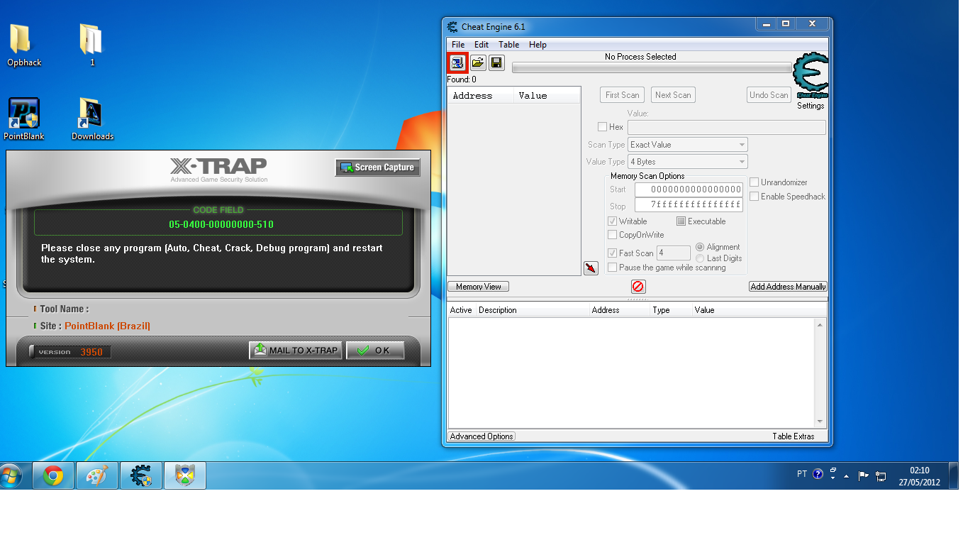Toggle the Hex checkbox
This screenshot has height=545, width=980.
[x=602, y=127]
